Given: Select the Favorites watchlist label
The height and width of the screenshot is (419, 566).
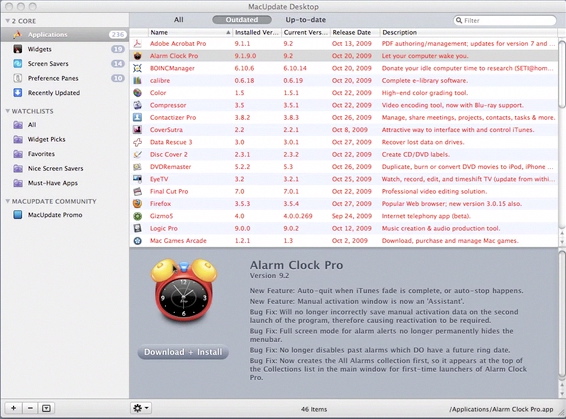Looking at the screenshot, I should point(42,154).
